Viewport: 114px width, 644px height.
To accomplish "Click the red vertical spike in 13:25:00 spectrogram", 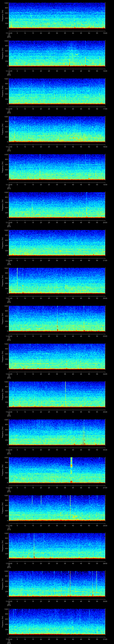I will 83,432.
